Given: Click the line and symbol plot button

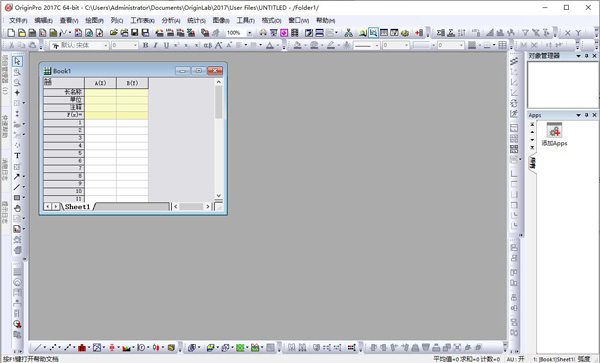Looking at the screenshot, I should click(x=68, y=347).
